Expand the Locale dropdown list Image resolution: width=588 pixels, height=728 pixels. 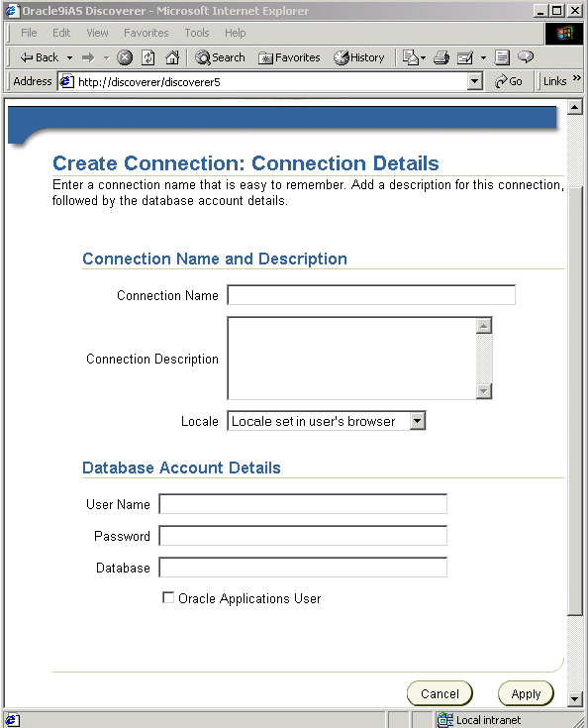point(418,421)
